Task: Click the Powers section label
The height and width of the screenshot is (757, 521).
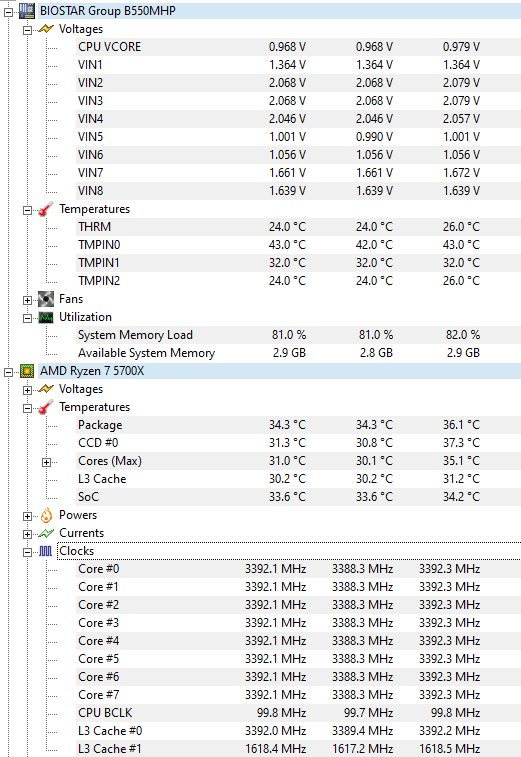Action: click(78, 515)
